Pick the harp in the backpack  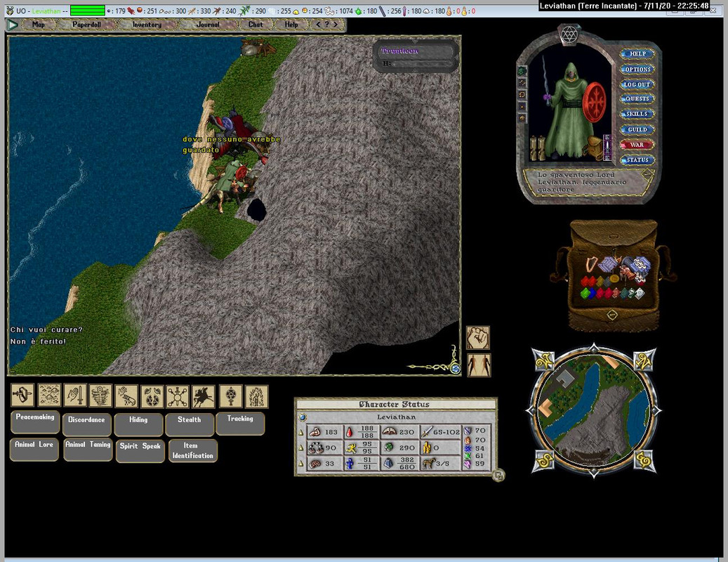click(592, 263)
